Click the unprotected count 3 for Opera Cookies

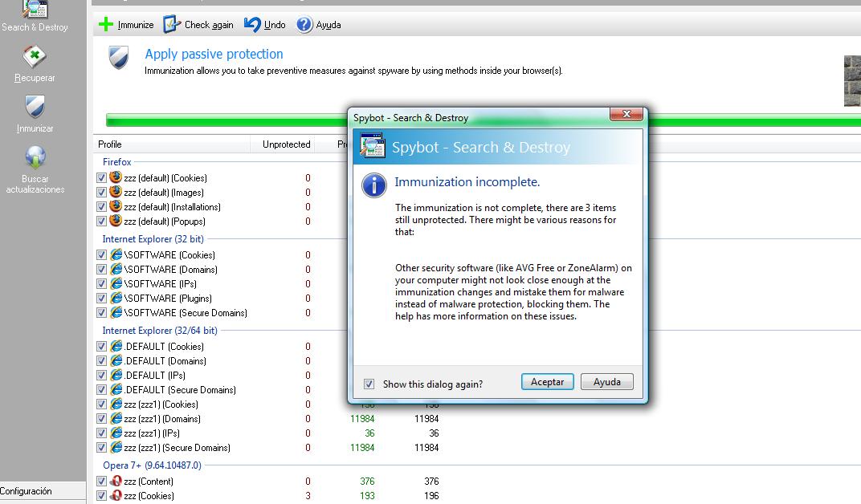(308, 496)
